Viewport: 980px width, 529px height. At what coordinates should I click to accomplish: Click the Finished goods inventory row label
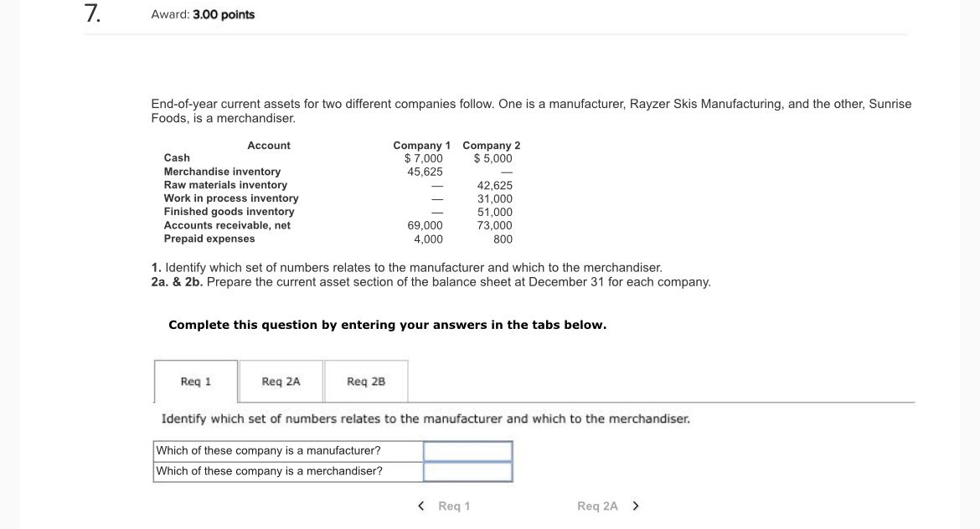[x=229, y=212]
